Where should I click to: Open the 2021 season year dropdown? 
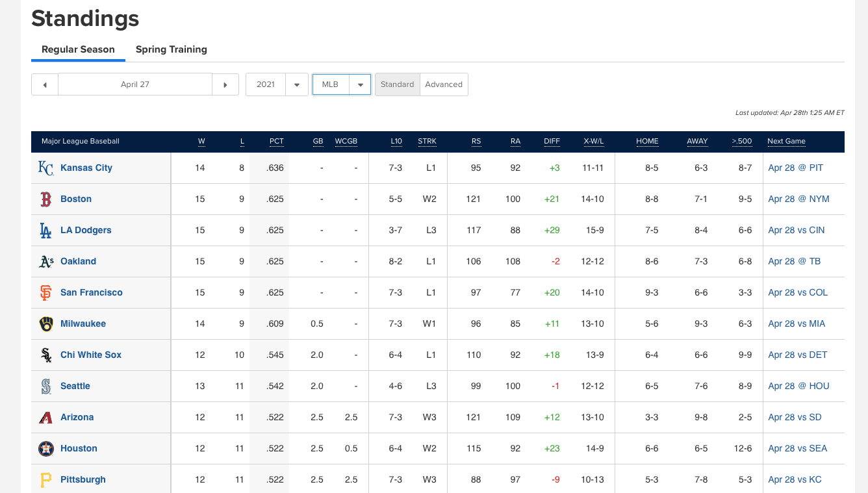pos(277,84)
